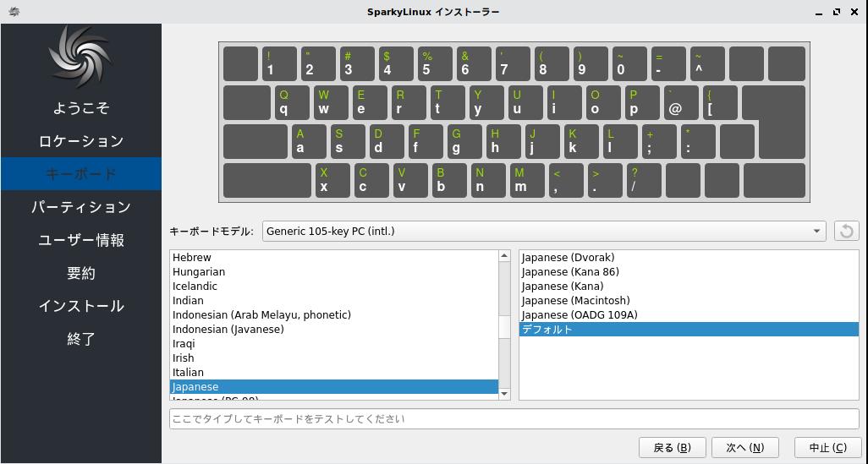Click the 8 key on keyboard preview
The height and width of the screenshot is (464, 868).
(x=552, y=63)
